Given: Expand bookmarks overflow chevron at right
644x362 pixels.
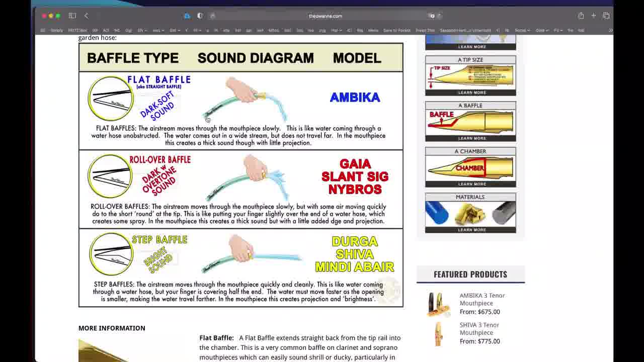Looking at the screenshot, I should tap(610, 31).
